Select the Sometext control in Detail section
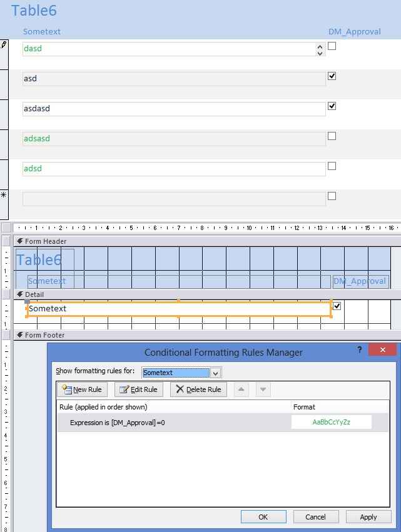The width and height of the screenshot is (401, 532). coord(179,309)
